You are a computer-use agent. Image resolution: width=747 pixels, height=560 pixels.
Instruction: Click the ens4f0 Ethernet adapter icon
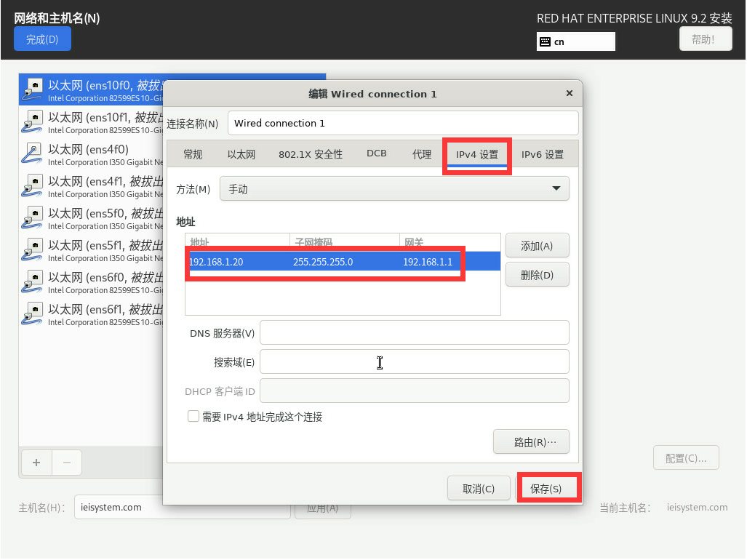(x=33, y=153)
